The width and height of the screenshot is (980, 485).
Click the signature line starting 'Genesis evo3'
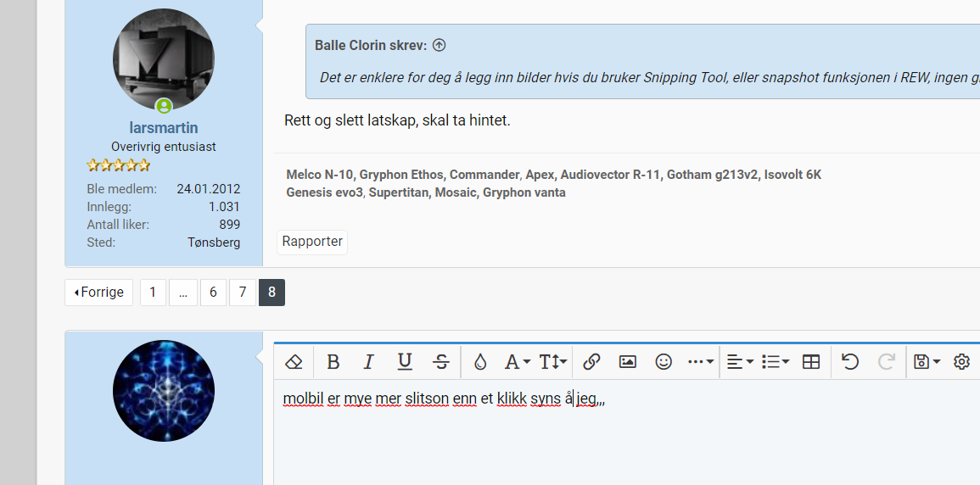[426, 192]
